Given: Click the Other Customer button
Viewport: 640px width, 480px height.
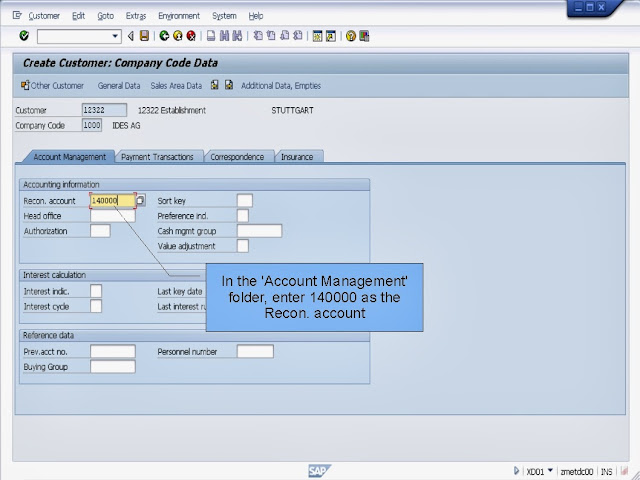Looking at the screenshot, I should tap(53, 85).
